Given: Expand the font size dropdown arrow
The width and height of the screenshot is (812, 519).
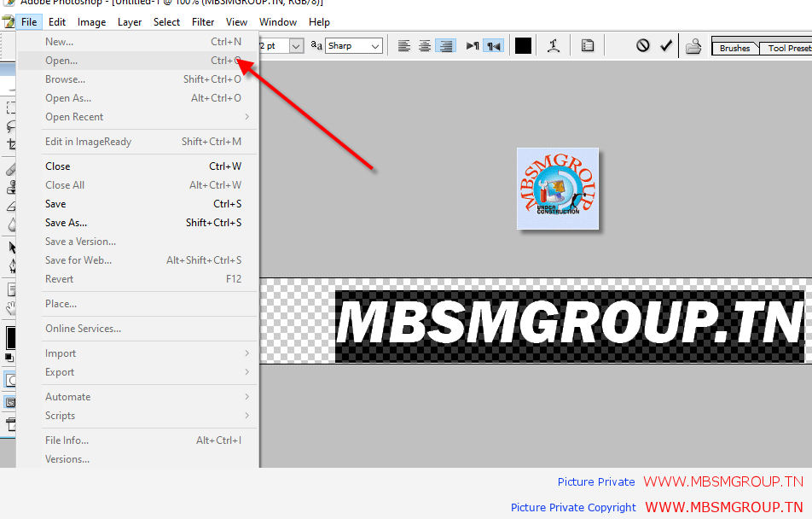Looking at the screenshot, I should (x=296, y=46).
